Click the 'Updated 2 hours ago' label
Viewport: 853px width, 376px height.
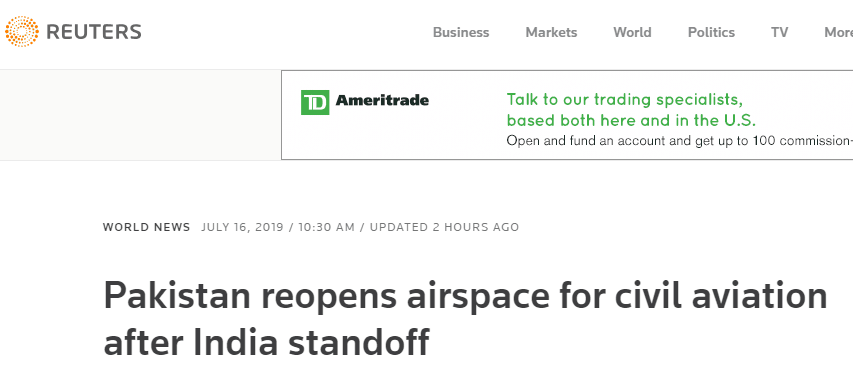(x=444, y=227)
